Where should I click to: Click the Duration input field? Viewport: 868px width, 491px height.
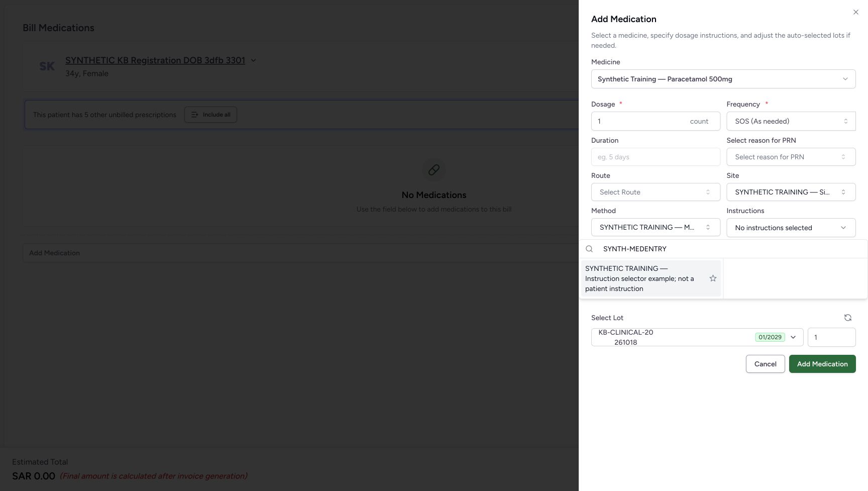656,157
